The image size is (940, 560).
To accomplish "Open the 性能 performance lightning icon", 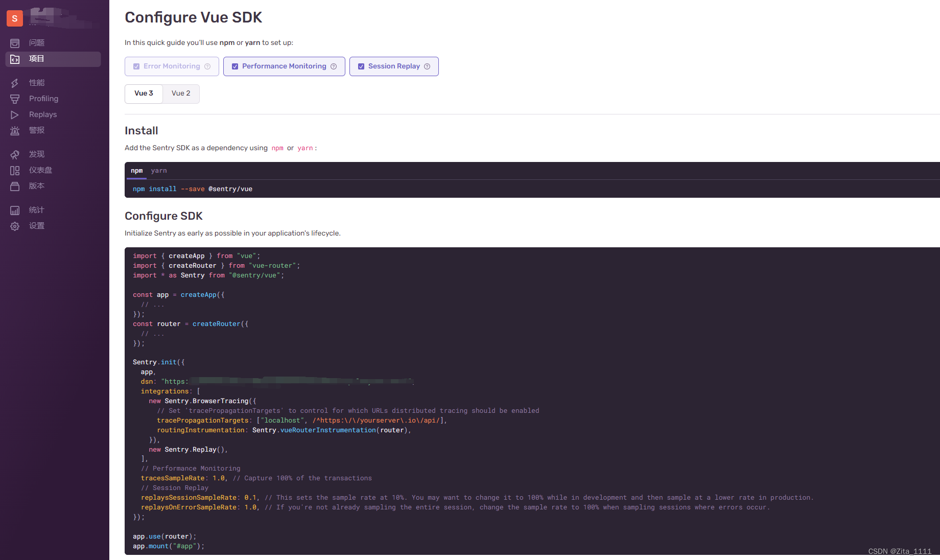I will (x=15, y=83).
